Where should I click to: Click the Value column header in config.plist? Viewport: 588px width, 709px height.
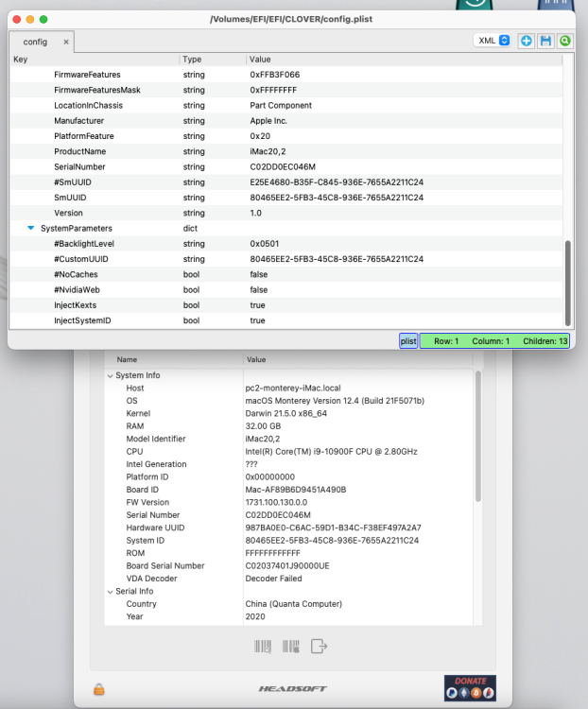[x=404, y=60]
